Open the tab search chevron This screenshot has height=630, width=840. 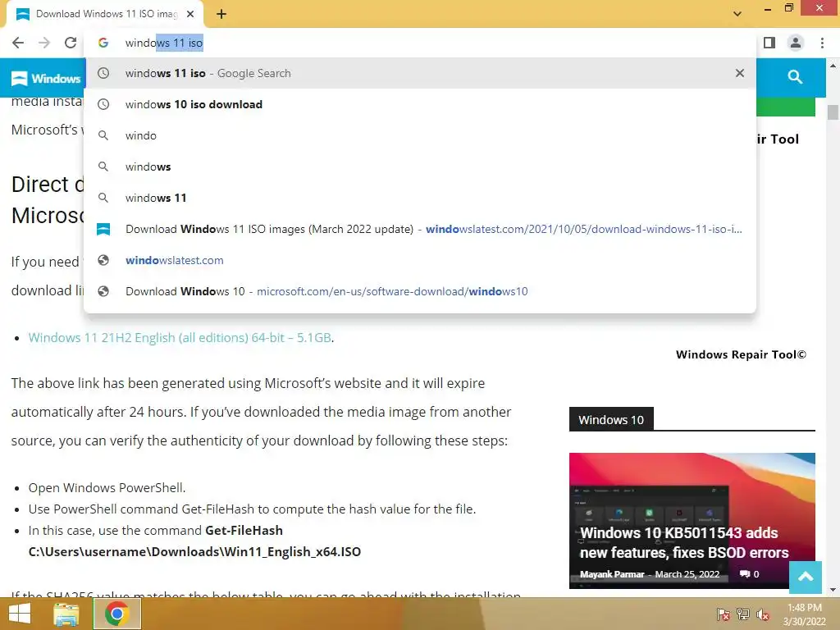737,14
